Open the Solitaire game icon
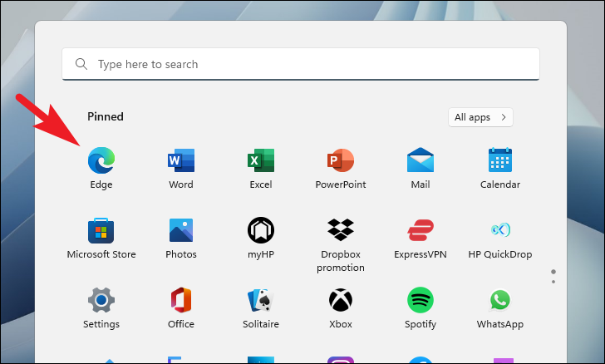The height and width of the screenshot is (364, 605). 261,300
